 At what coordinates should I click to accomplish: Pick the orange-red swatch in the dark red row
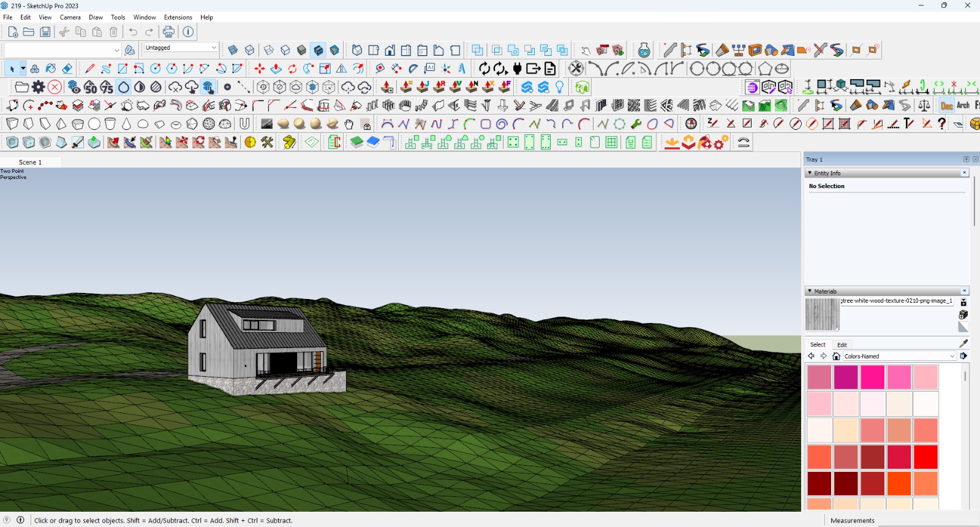tap(899, 483)
